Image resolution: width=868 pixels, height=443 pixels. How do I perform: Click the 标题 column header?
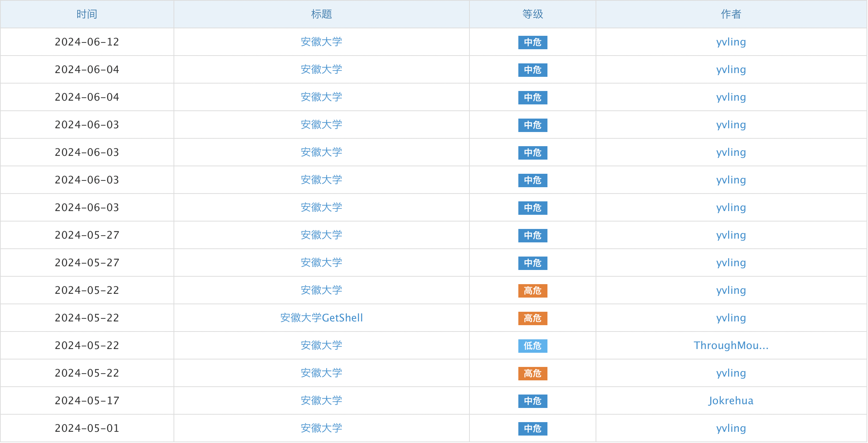321,14
